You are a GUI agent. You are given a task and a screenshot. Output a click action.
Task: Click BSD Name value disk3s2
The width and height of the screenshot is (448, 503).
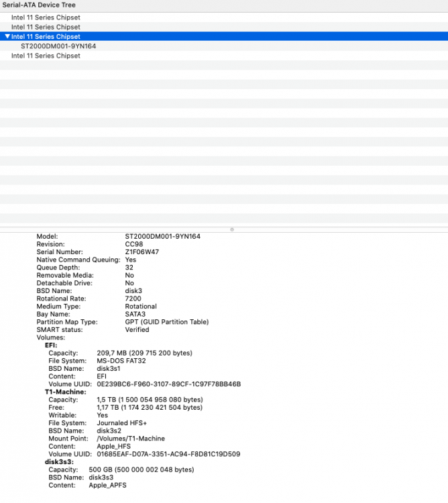(109, 431)
